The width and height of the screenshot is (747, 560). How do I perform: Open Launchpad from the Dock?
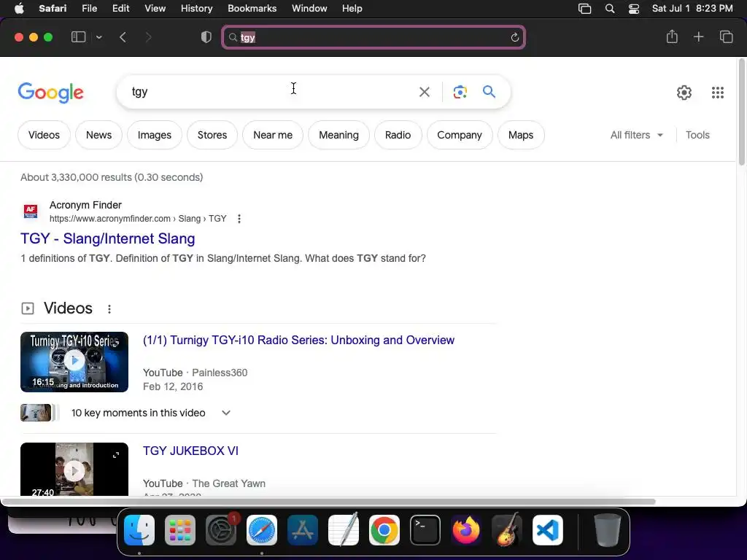pyautogui.click(x=180, y=530)
